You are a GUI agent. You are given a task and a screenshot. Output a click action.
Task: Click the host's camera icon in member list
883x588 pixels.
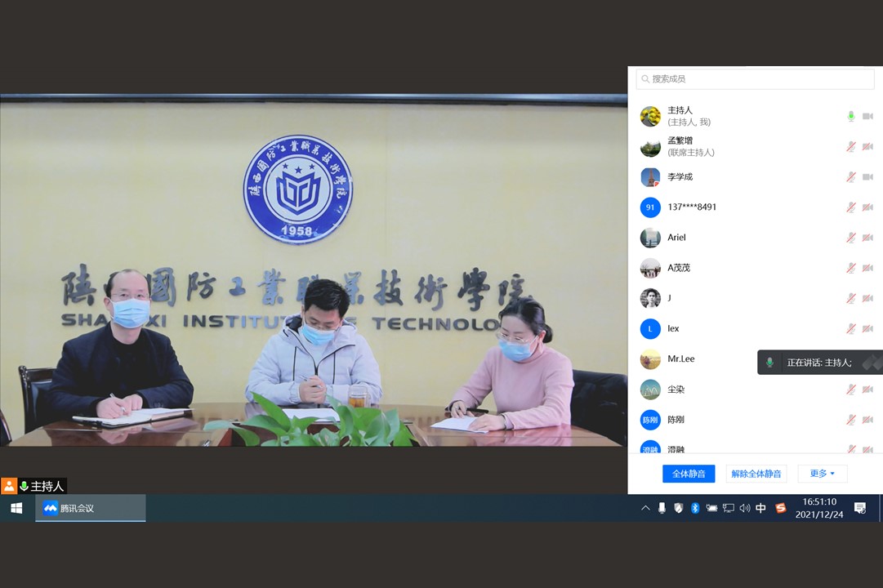(x=867, y=117)
